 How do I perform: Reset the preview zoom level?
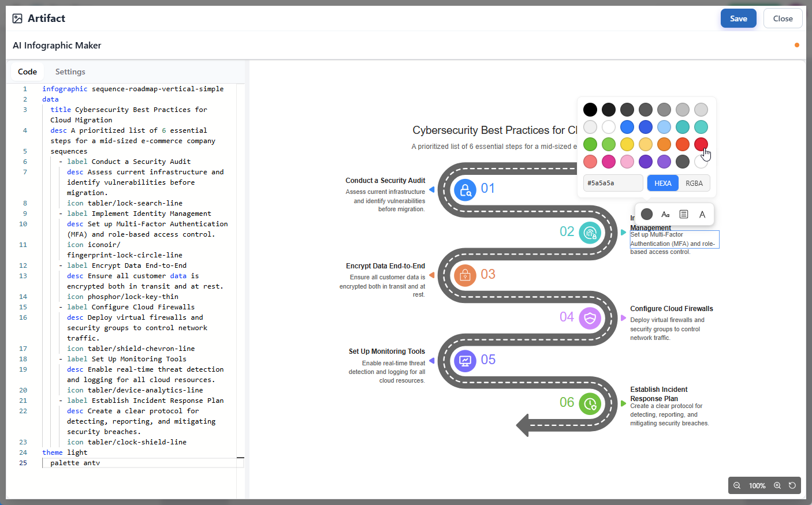coord(792,485)
